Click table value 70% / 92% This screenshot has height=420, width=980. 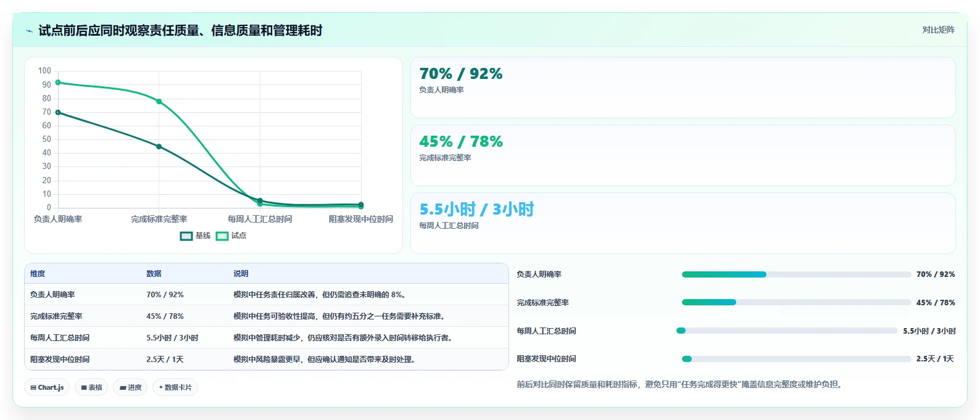pyautogui.click(x=165, y=295)
